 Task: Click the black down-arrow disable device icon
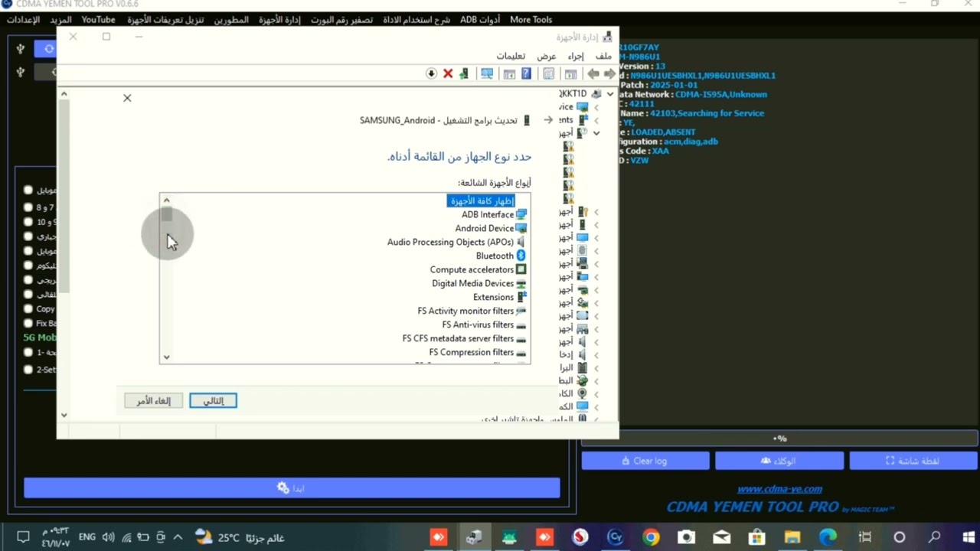click(x=431, y=73)
